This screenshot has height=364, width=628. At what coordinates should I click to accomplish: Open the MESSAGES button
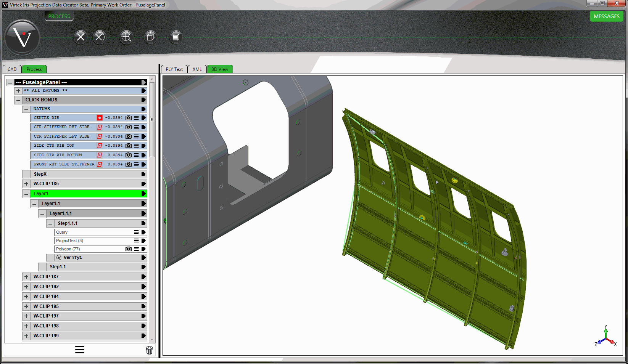tap(607, 16)
